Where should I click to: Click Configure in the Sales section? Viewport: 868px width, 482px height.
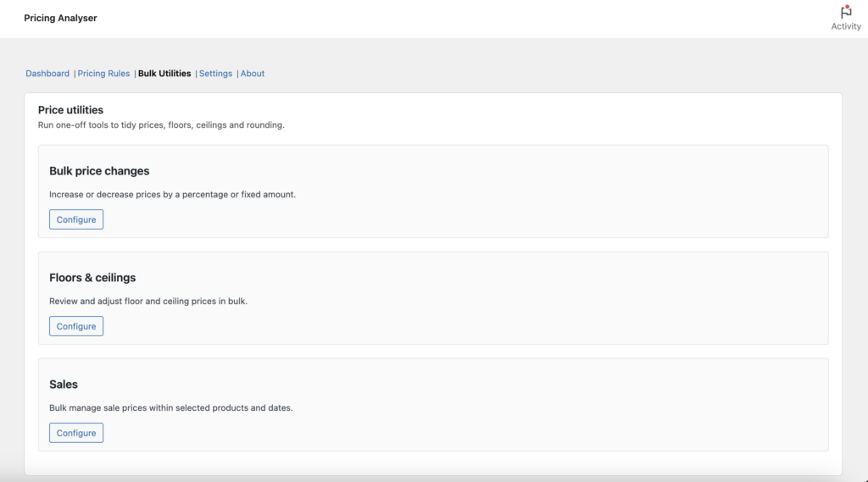[x=76, y=433]
